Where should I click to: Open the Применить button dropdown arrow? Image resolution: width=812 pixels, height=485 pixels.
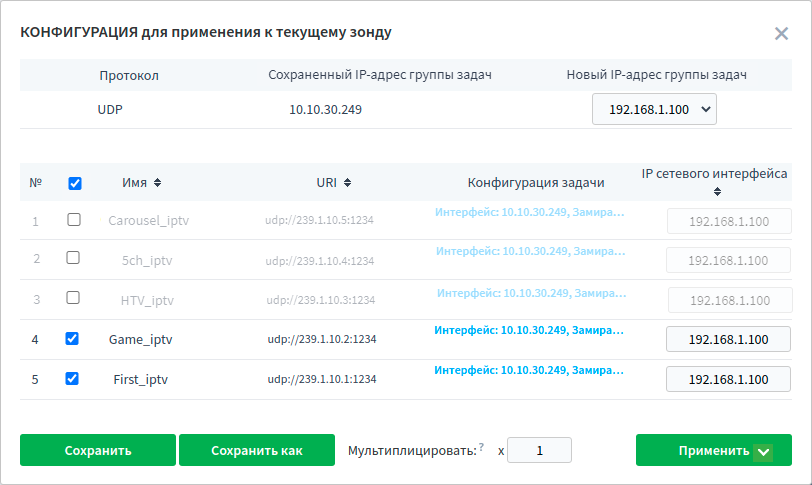(764, 451)
